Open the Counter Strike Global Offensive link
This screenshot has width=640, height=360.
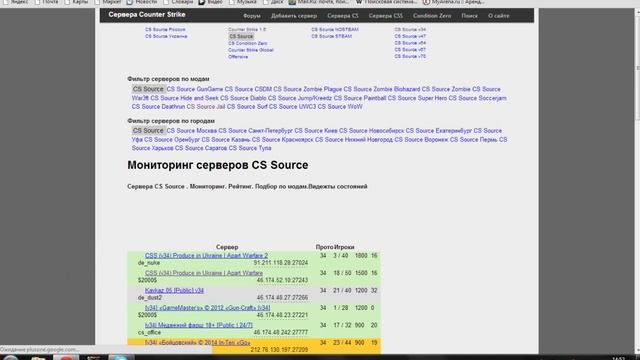[251, 53]
